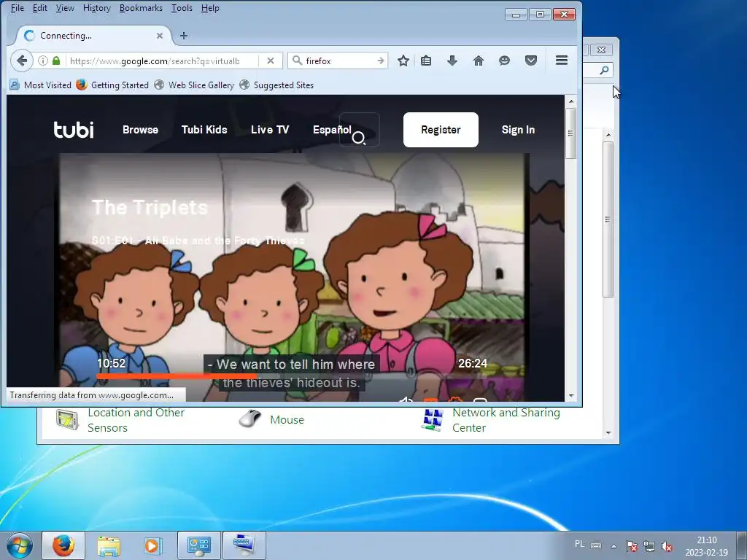747x560 pixels.
Task: Click the green padlock security icon
Action: [x=56, y=61]
